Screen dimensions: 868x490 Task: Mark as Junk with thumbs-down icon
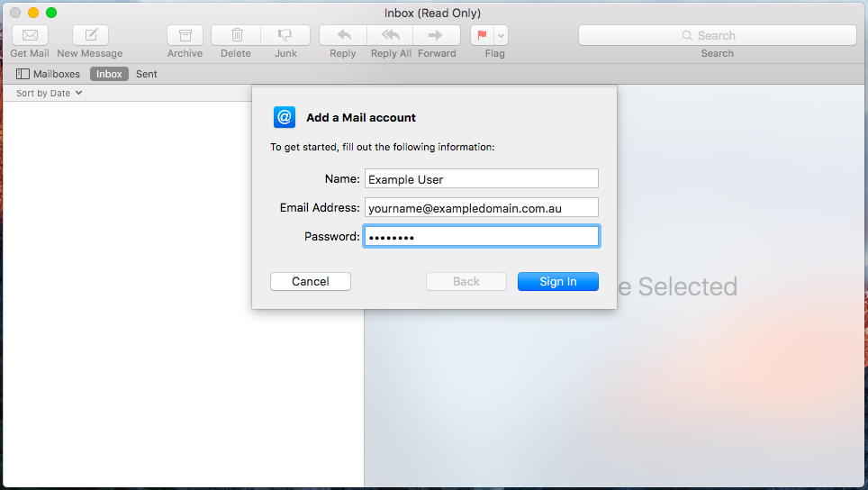point(285,35)
